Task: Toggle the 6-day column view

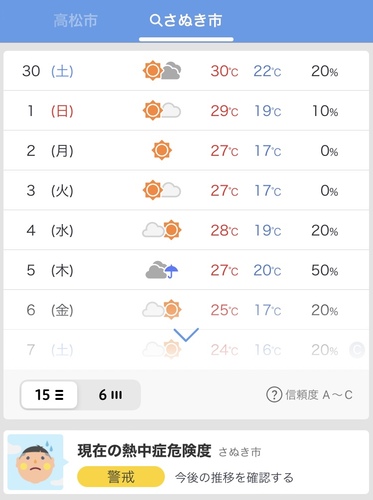Action: [x=110, y=395]
